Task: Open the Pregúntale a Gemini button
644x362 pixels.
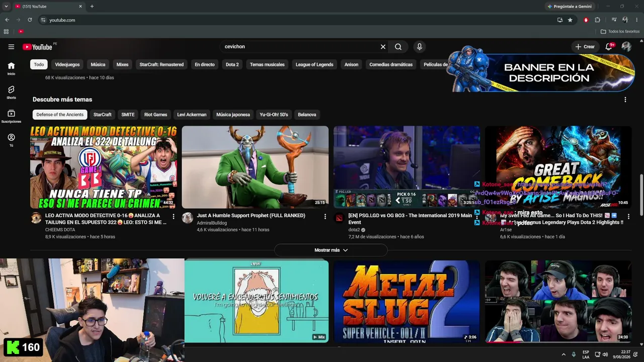Action: click(570, 7)
